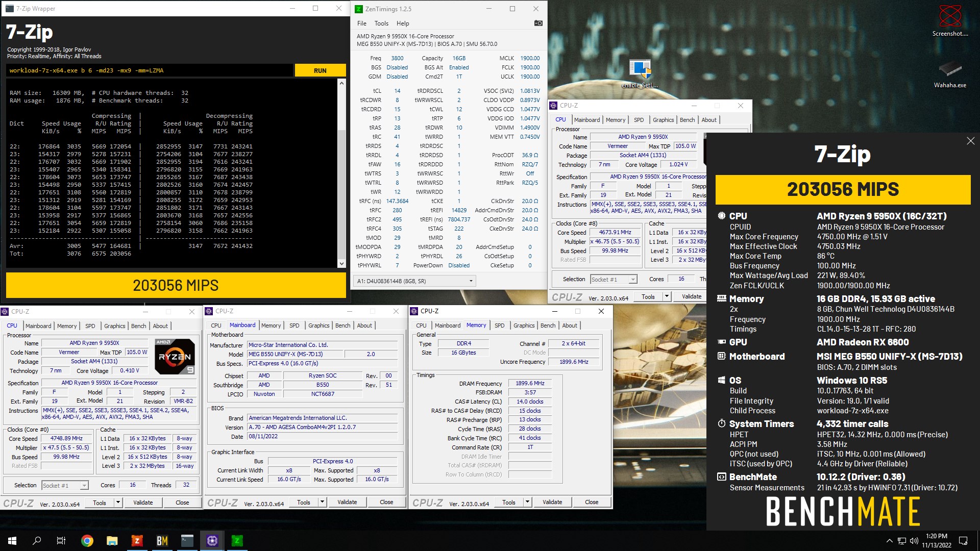This screenshot has height=551, width=980.
Task: Click Close in CPU-Z mainboard window
Action: (386, 502)
